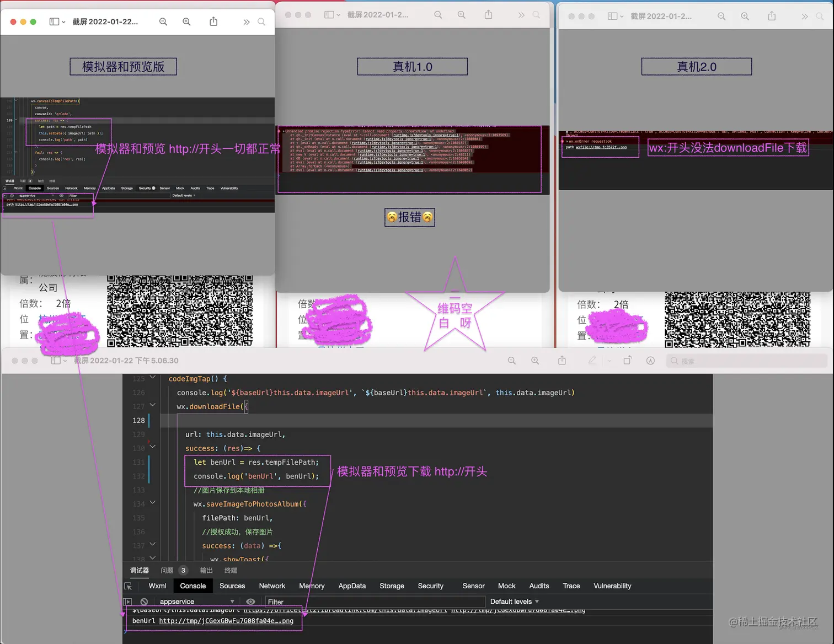Show more toolbar items in the front window
Screen dimensions: 834x644
(246, 22)
